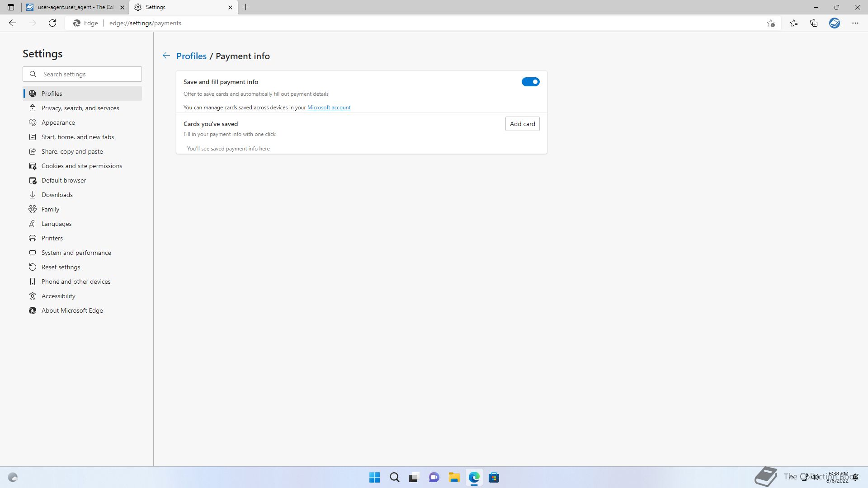Click the Family people icon

33,209
